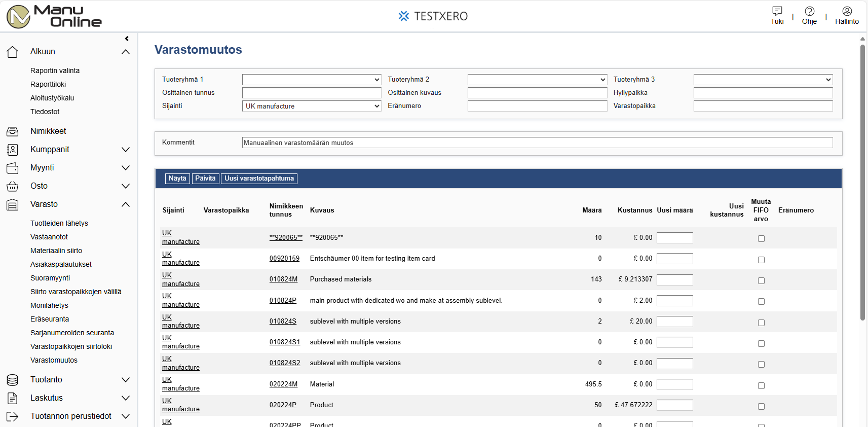Click the Kumppanit partners icon

pos(13,150)
